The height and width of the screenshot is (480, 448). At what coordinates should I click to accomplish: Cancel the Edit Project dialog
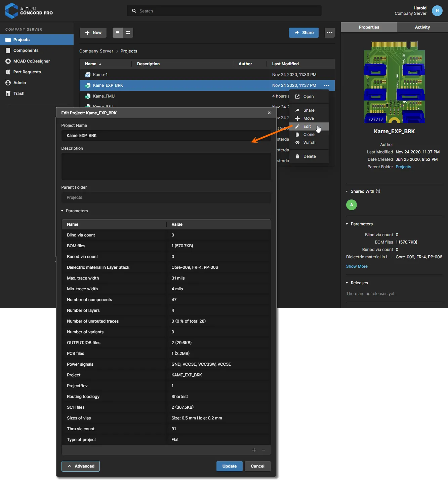point(257,466)
